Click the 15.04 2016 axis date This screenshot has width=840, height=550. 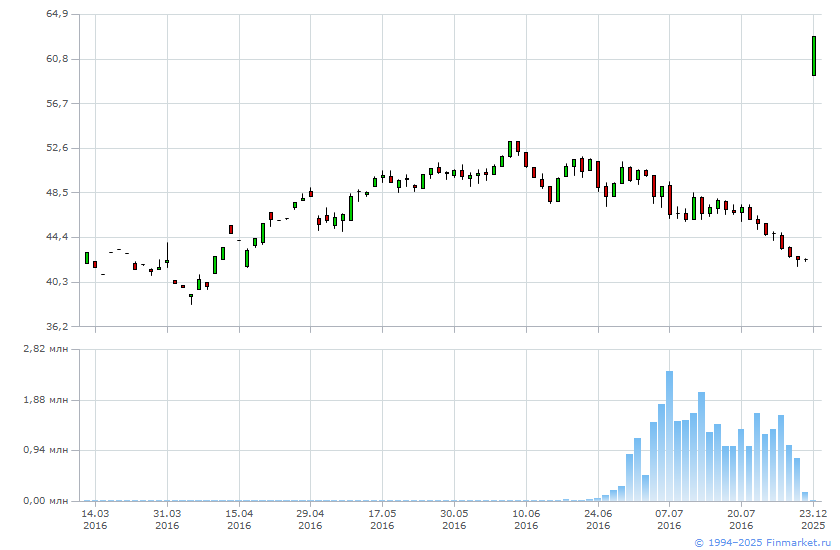point(239,518)
